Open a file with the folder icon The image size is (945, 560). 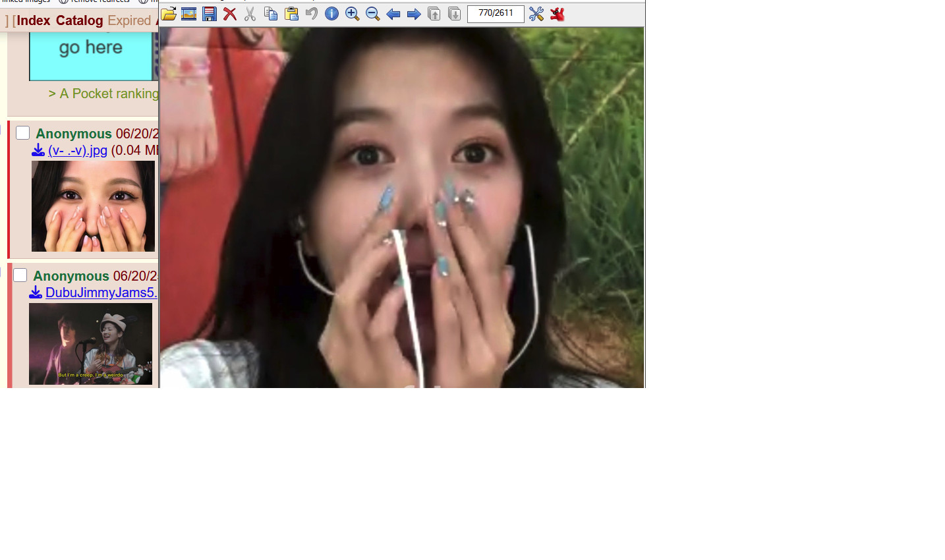pos(169,14)
